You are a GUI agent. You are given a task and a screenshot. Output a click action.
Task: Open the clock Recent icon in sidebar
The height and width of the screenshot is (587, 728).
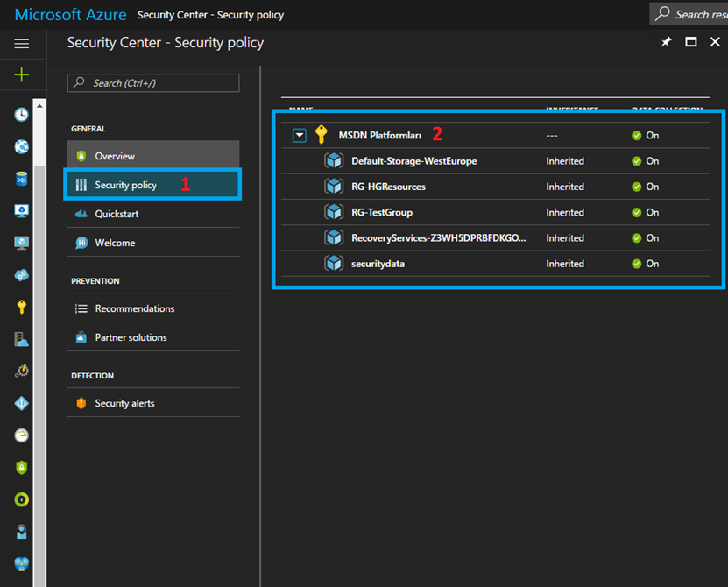coord(21,114)
